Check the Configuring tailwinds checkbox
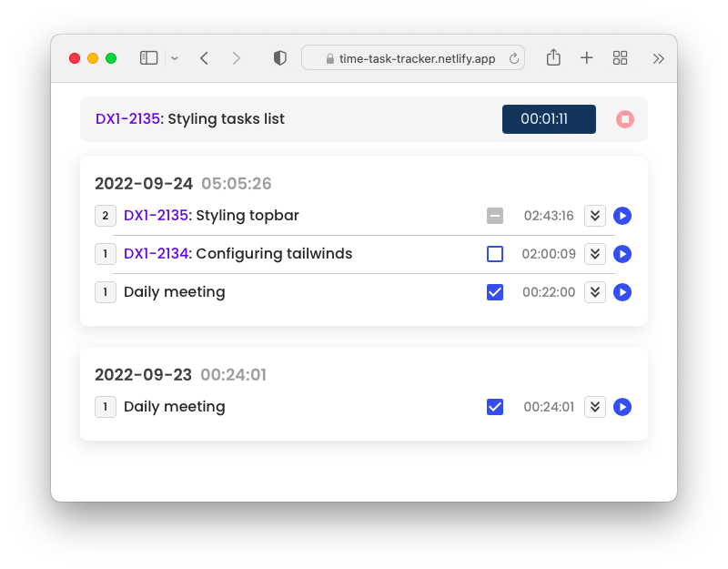 coord(495,254)
